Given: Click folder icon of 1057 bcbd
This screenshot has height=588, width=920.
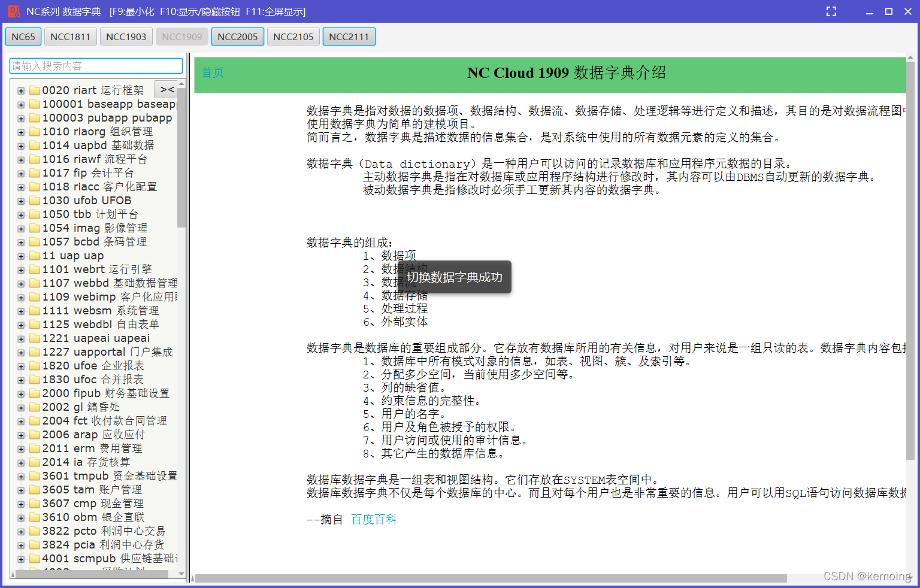Looking at the screenshot, I should [35, 242].
